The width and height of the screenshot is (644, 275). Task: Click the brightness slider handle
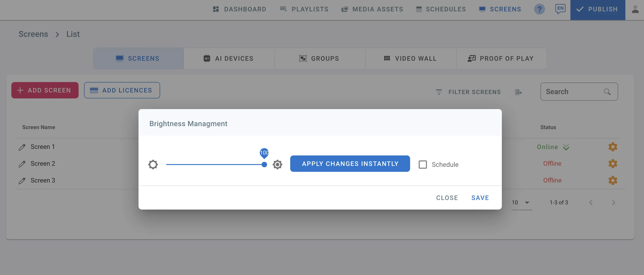click(x=264, y=164)
